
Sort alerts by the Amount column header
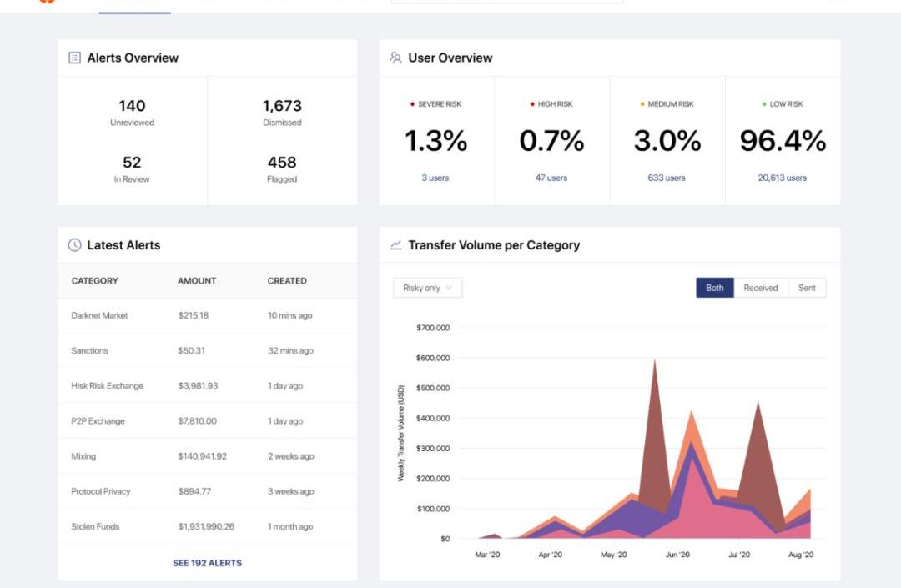tap(197, 281)
